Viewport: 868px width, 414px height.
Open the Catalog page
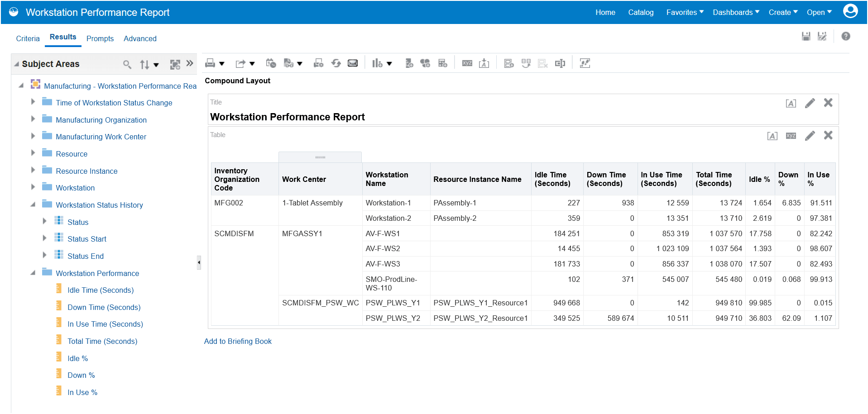pos(640,12)
